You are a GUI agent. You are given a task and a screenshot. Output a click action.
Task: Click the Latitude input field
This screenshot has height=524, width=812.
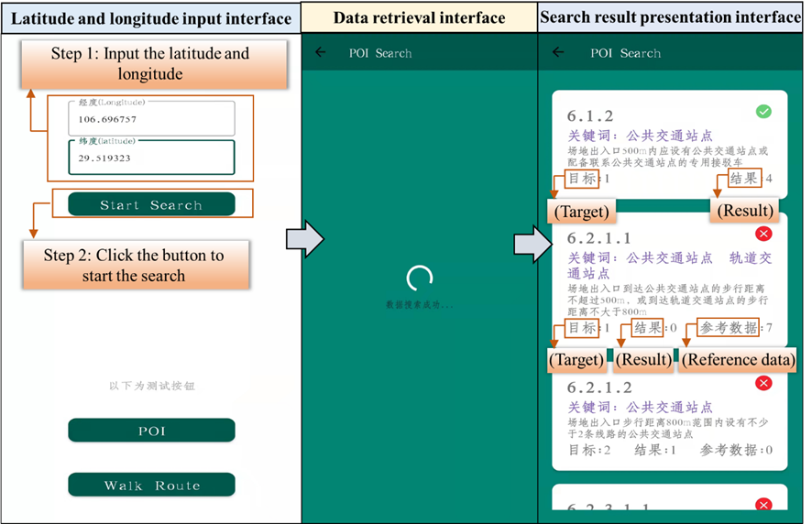[151, 158]
